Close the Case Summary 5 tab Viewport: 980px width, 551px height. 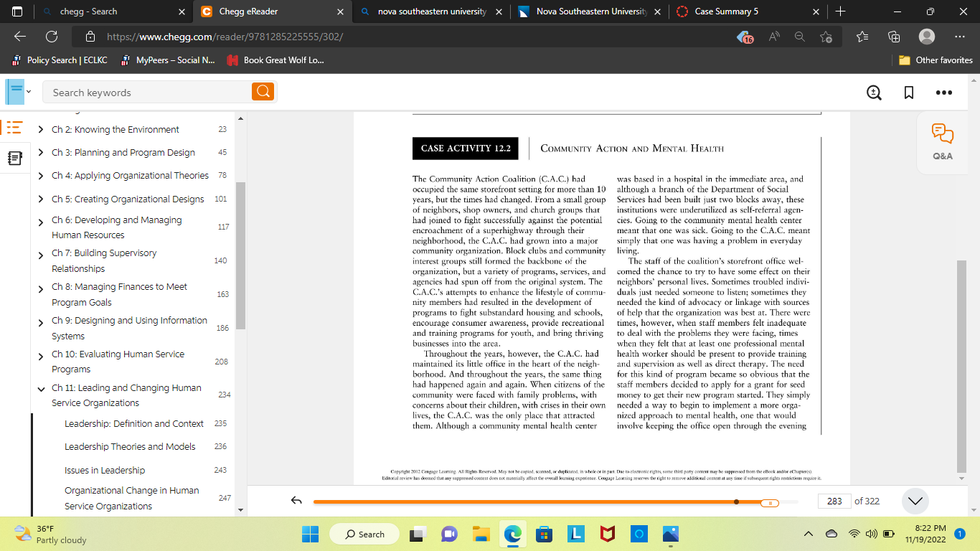click(x=814, y=11)
